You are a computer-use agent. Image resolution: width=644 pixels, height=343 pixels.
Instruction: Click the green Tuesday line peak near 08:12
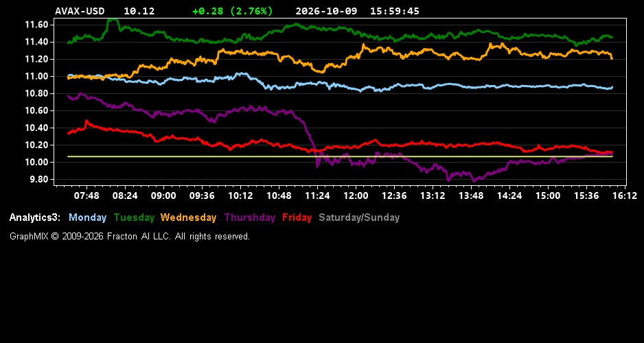point(113,20)
